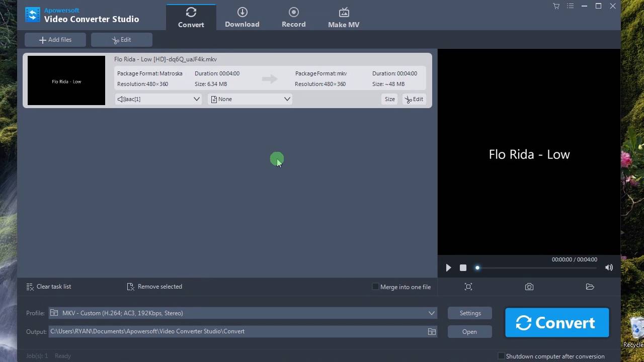This screenshot has width=644, height=362.
Task: Click the 'Package Format: Matroska' text
Action: click(x=150, y=73)
